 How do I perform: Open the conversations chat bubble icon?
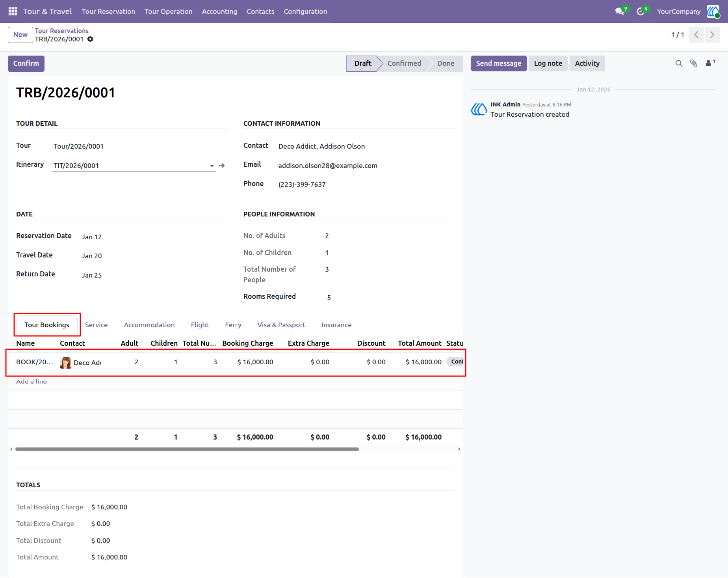[x=620, y=11]
